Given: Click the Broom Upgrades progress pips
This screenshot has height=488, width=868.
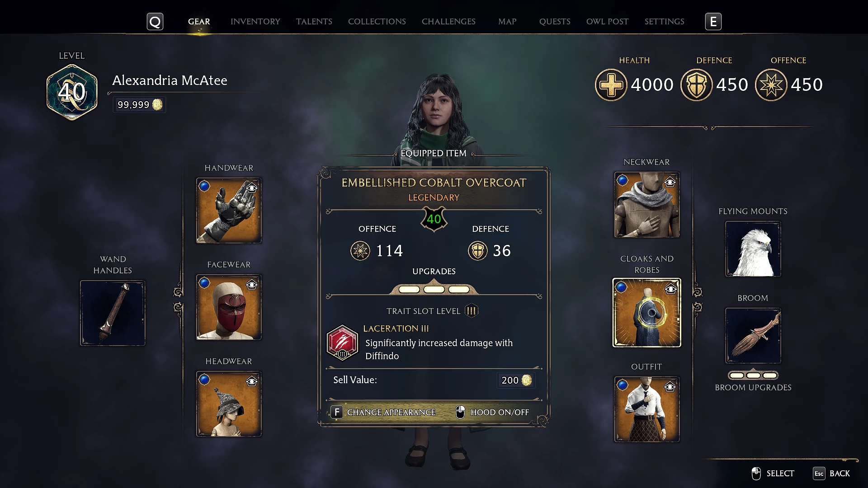Looking at the screenshot, I should tap(753, 375).
